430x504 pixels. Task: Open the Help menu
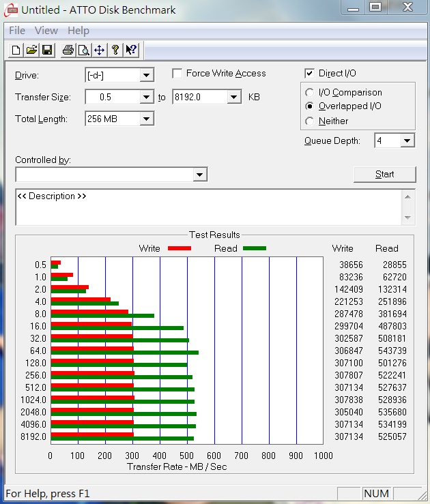78,31
